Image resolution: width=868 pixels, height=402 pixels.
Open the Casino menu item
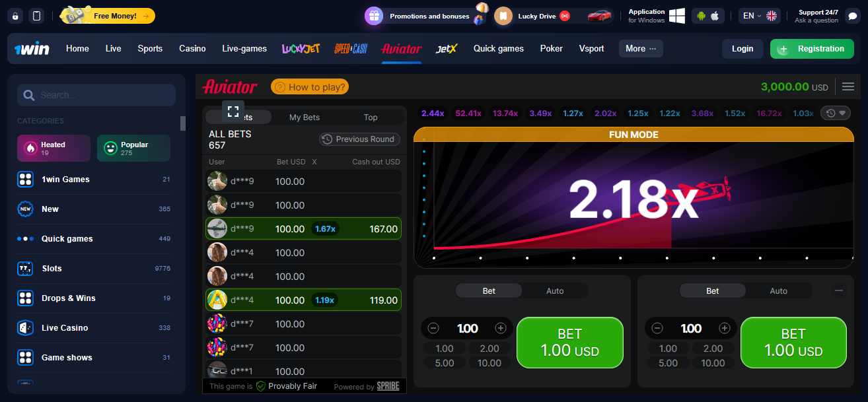[192, 48]
